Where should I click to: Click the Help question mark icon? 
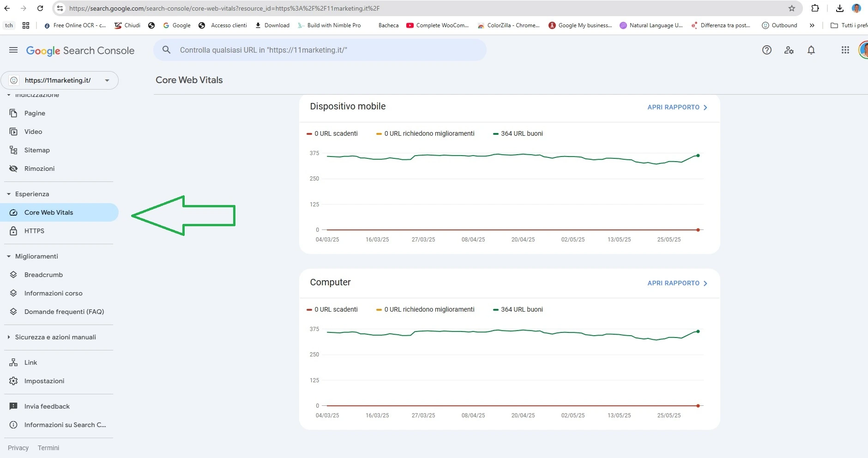766,50
